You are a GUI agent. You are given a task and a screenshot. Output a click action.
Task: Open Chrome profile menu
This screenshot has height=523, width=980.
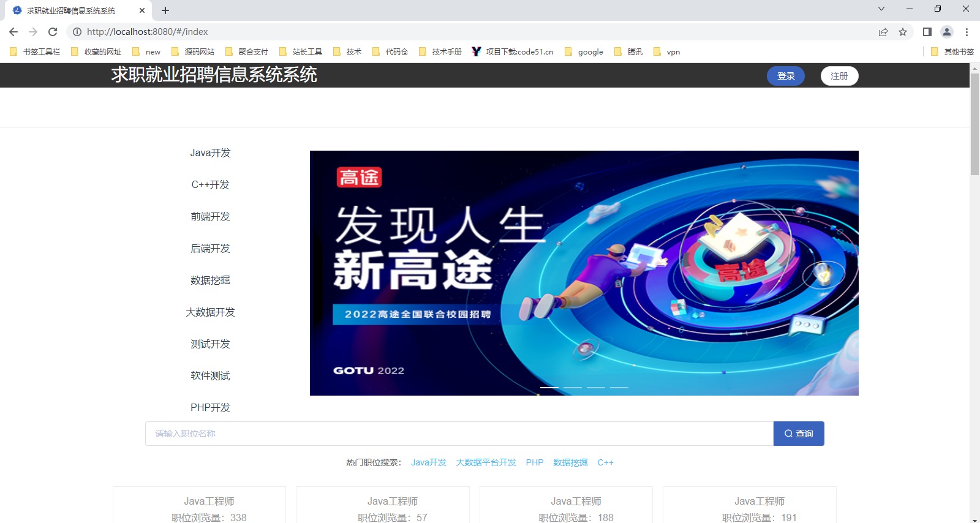(947, 32)
